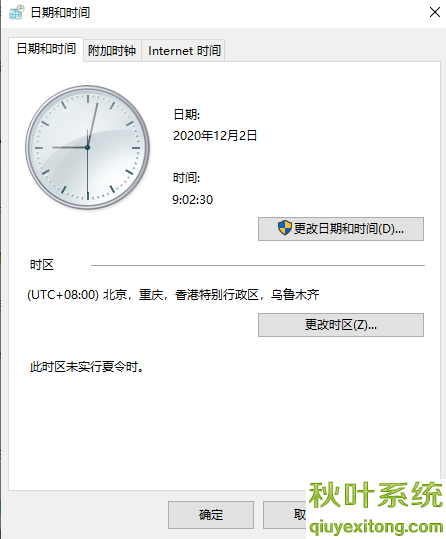Click the 秋叶系统 green watermark logo

[x=376, y=495]
